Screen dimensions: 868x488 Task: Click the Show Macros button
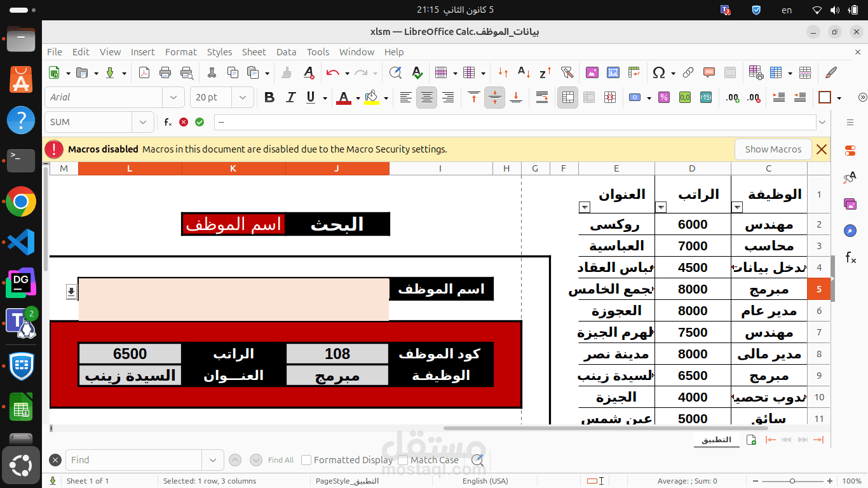point(773,149)
